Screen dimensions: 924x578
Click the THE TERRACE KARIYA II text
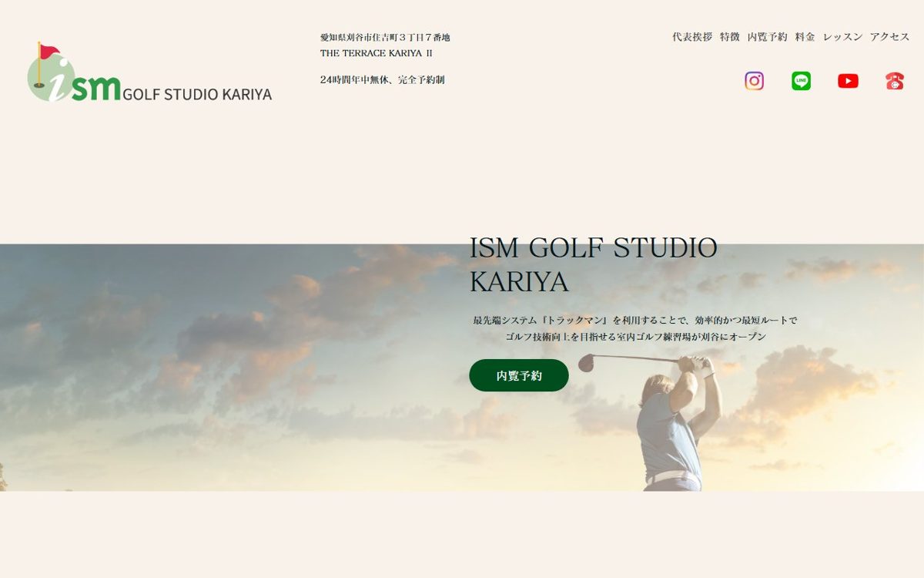(x=377, y=53)
